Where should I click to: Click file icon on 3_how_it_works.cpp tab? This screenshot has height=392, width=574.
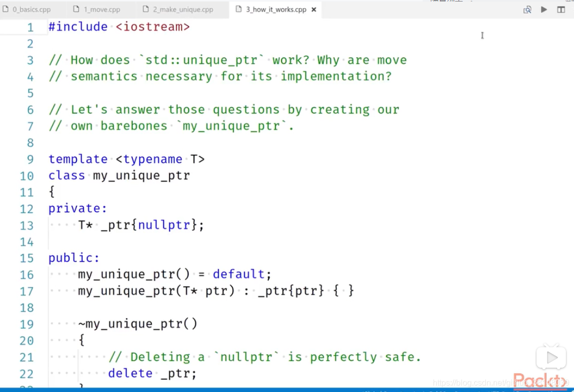239,9
